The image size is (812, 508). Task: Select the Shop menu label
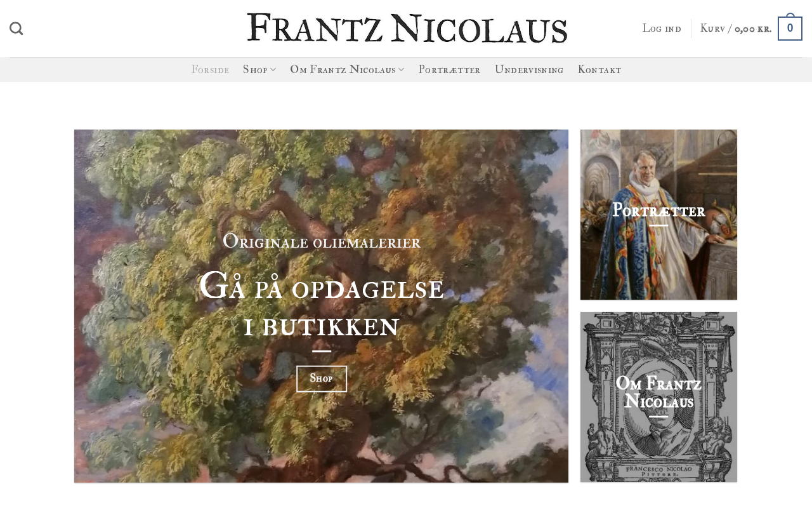(x=255, y=70)
